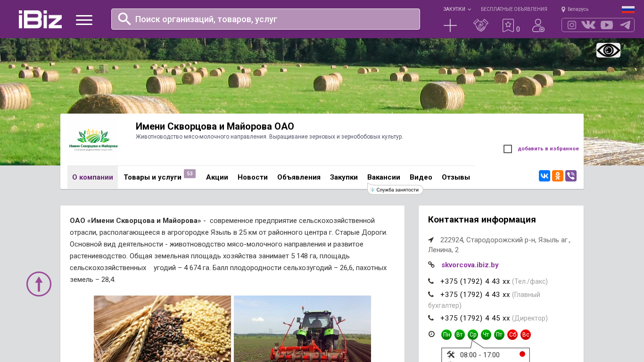
Task: Switch language via the Russian flag
Action: pos(628,9)
